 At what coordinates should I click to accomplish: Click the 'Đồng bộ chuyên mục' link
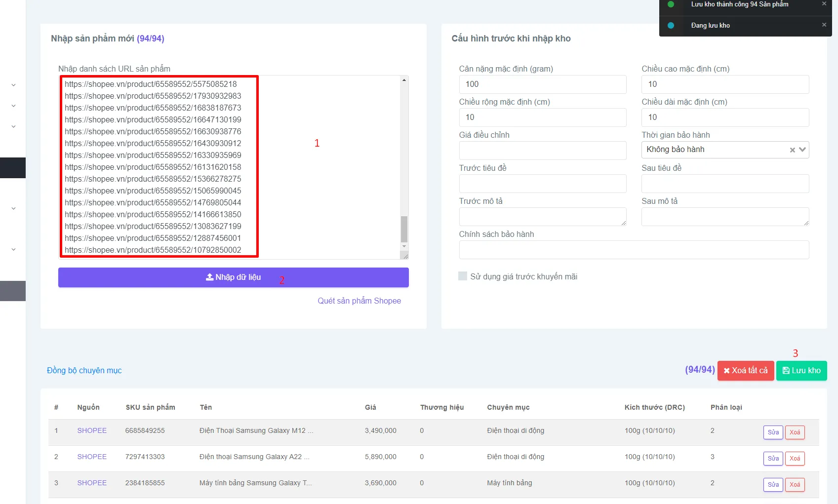(x=84, y=370)
